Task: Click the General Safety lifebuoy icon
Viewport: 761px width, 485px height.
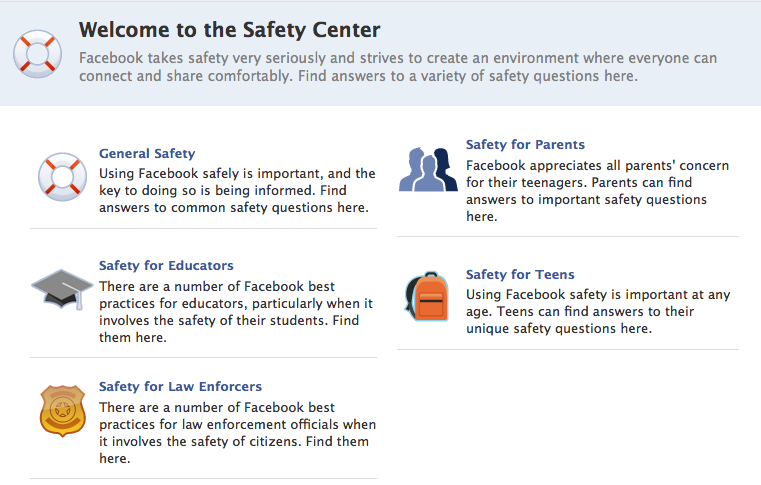Action: coord(63,177)
